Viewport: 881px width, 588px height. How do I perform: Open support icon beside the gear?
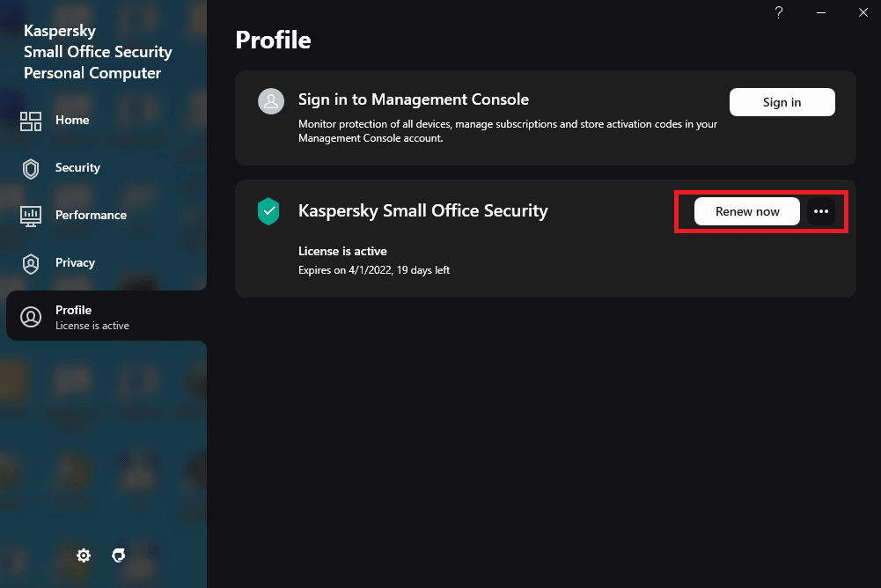click(x=119, y=555)
